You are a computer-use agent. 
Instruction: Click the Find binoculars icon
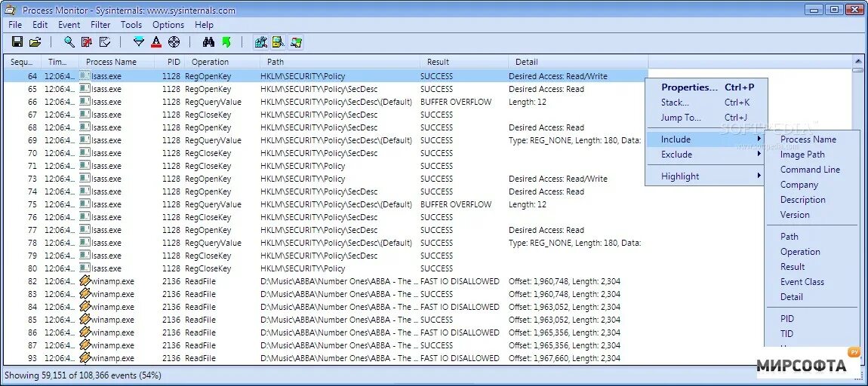click(208, 41)
